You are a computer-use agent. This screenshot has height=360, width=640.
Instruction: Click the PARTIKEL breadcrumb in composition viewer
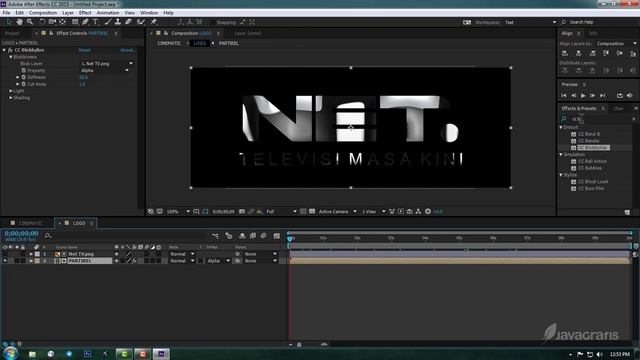229,43
